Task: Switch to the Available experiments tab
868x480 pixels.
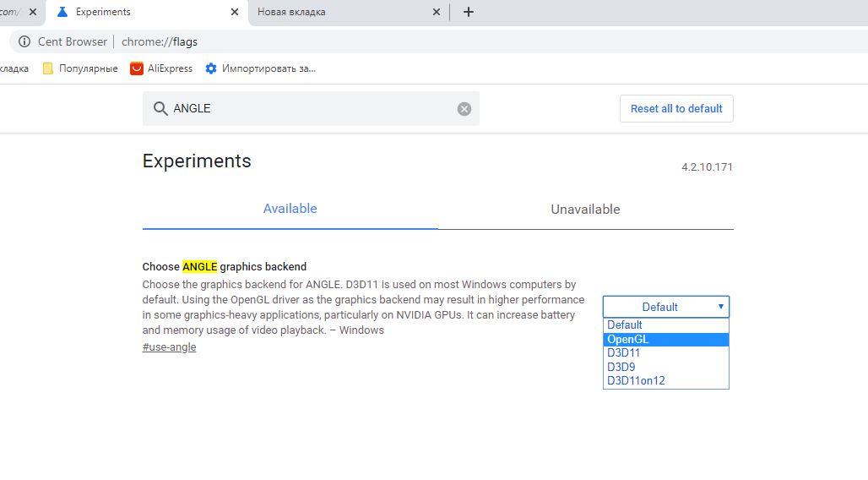Action: [290, 209]
